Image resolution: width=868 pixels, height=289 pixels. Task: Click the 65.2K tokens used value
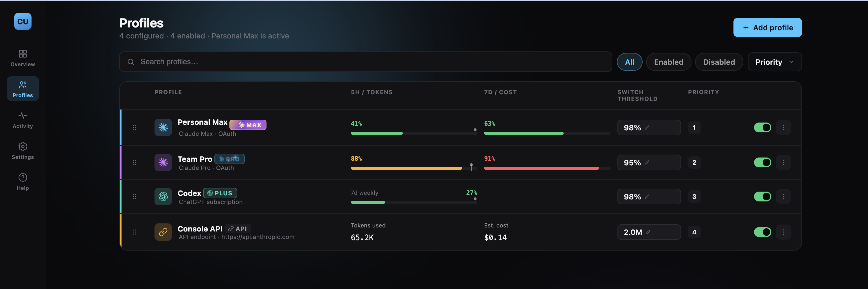[x=362, y=238]
